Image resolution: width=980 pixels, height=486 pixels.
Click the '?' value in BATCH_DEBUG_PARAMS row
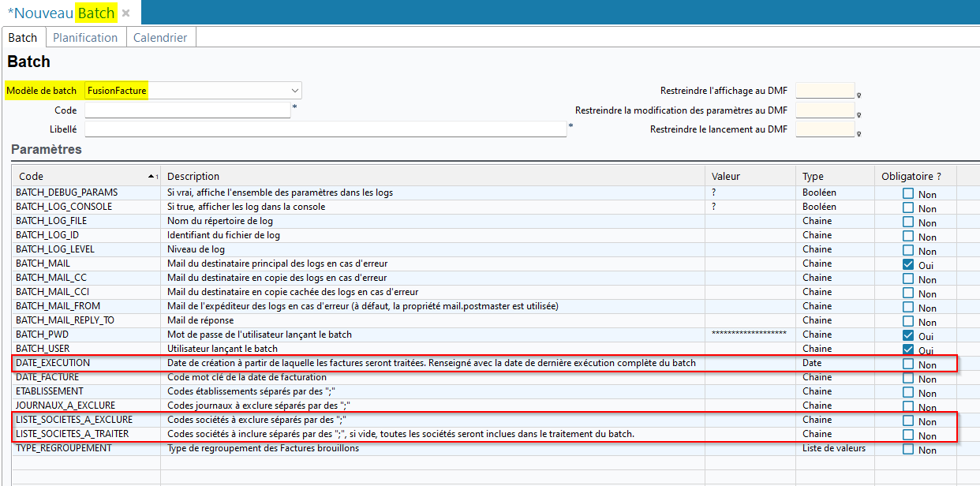tap(713, 193)
